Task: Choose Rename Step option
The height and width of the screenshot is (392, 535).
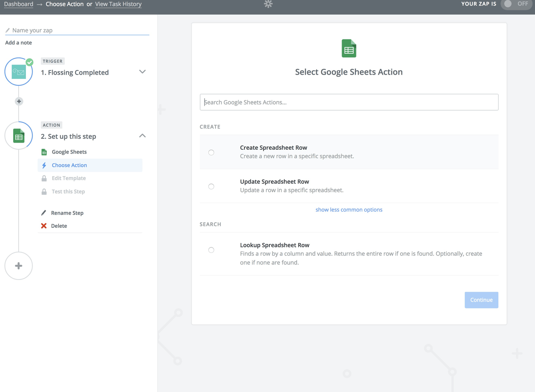Action: point(67,213)
